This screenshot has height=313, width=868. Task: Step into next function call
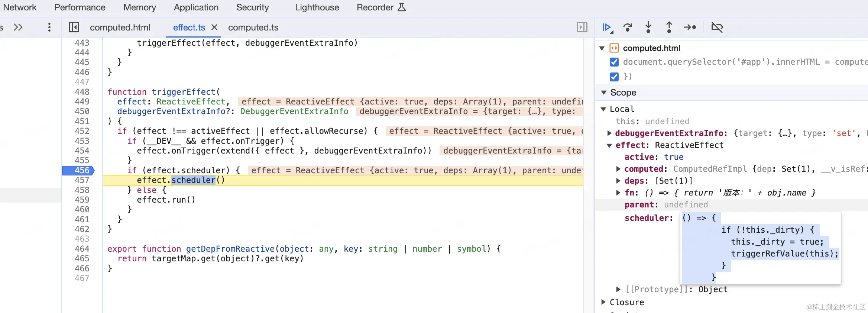click(x=648, y=27)
